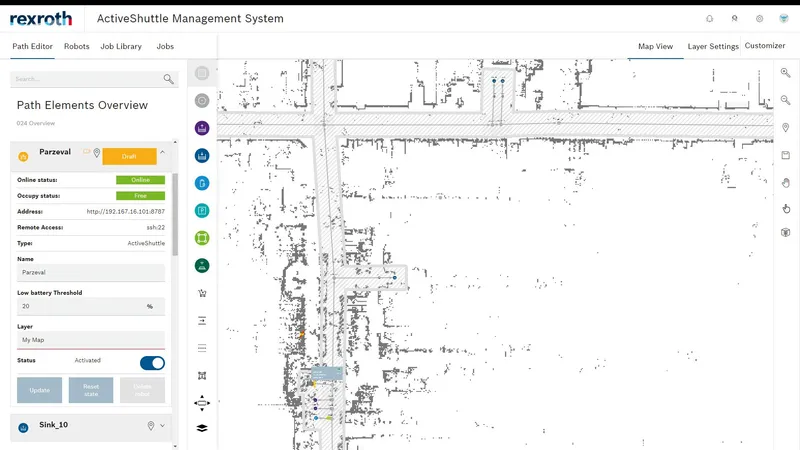Screen dimensions: 800x450
Task: Zoom out of the map
Action: tap(786, 100)
